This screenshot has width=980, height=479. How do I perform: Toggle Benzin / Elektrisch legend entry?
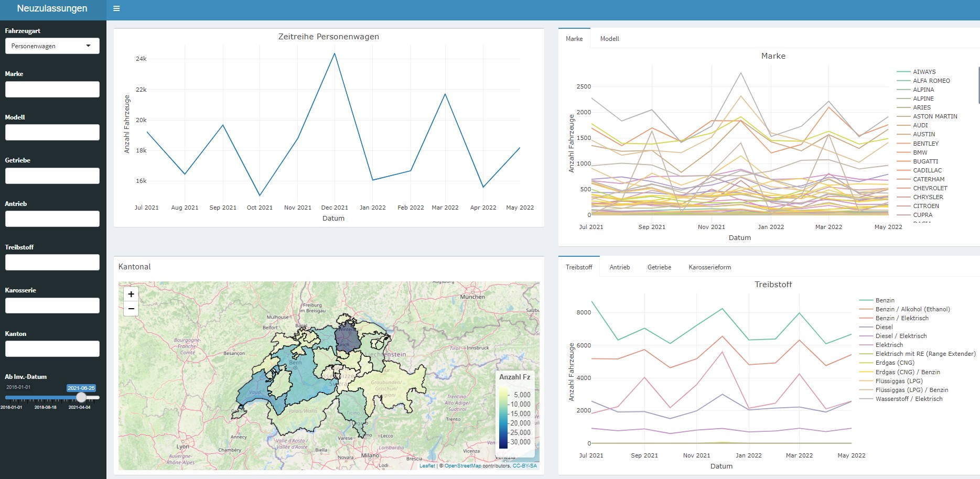902,318
